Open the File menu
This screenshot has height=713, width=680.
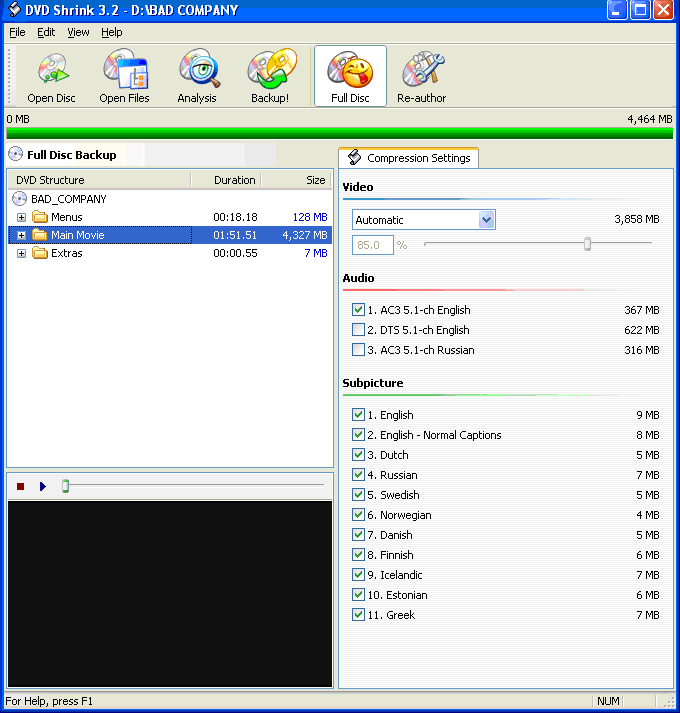[x=17, y=32]
